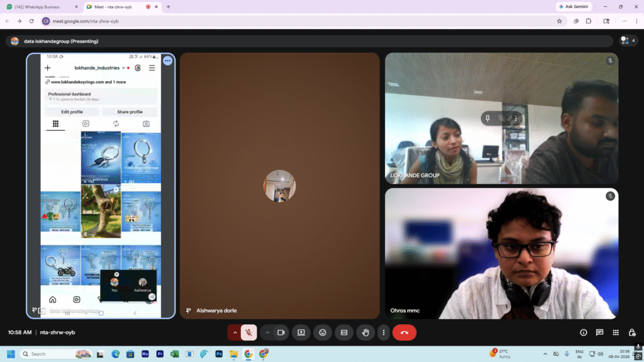Click the Ask Gemini button
Screen dimensions: 644x362
pos(574,6)
